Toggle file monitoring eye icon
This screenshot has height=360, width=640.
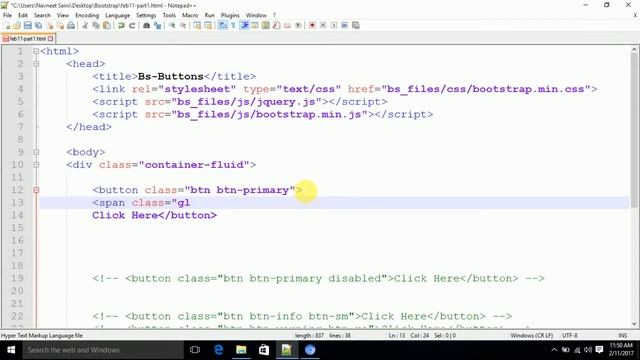[x=298, y=25]
